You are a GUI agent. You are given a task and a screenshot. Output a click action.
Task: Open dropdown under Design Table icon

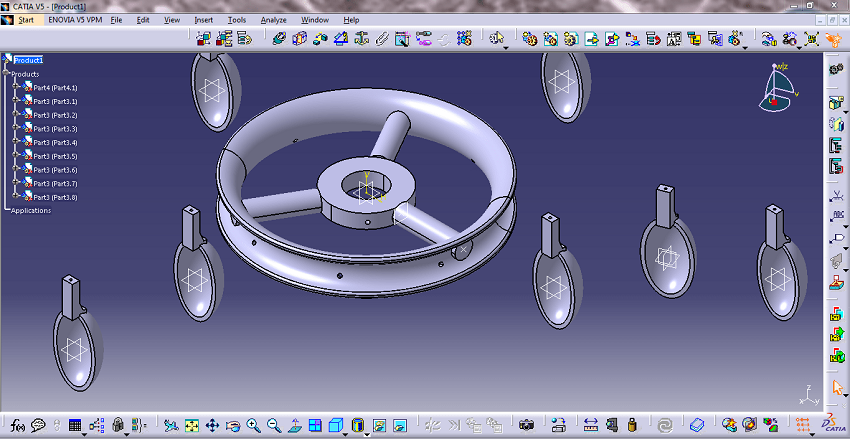[83, 434]
